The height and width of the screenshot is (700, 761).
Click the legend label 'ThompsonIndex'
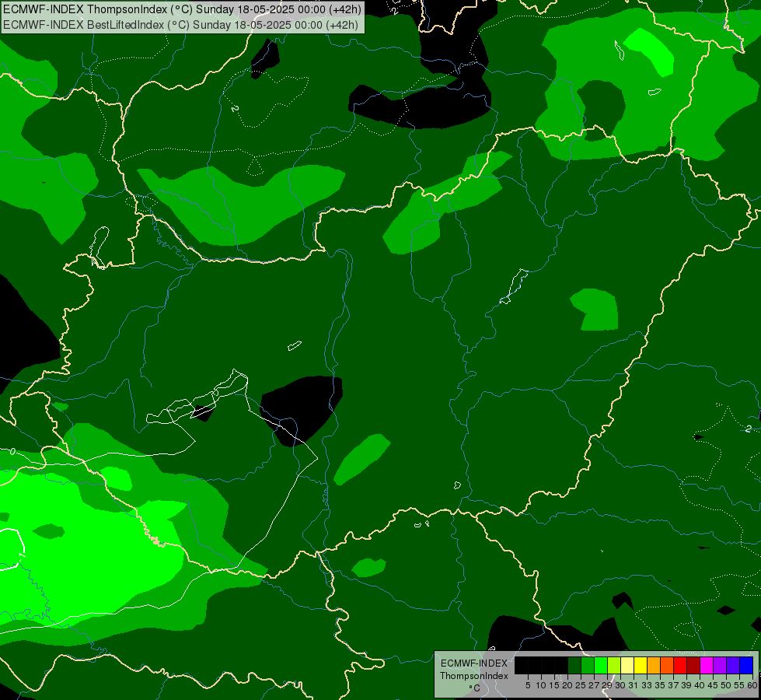tap(474, 676)
